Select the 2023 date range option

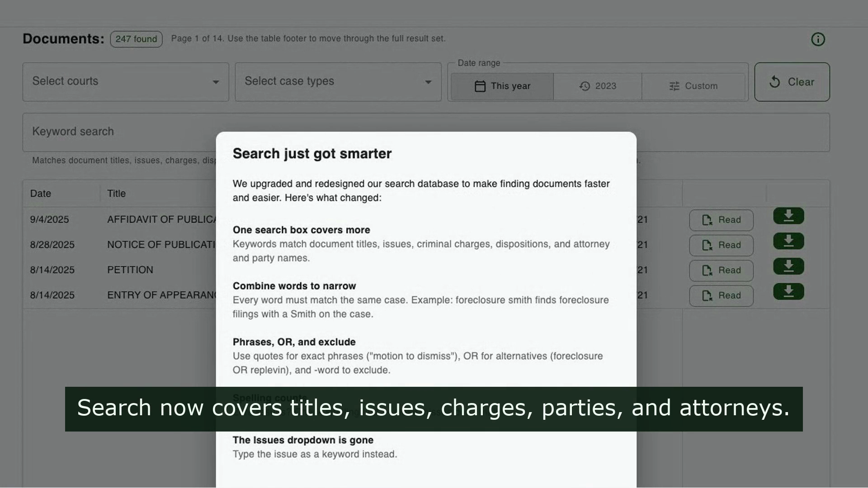coord(598,86)
